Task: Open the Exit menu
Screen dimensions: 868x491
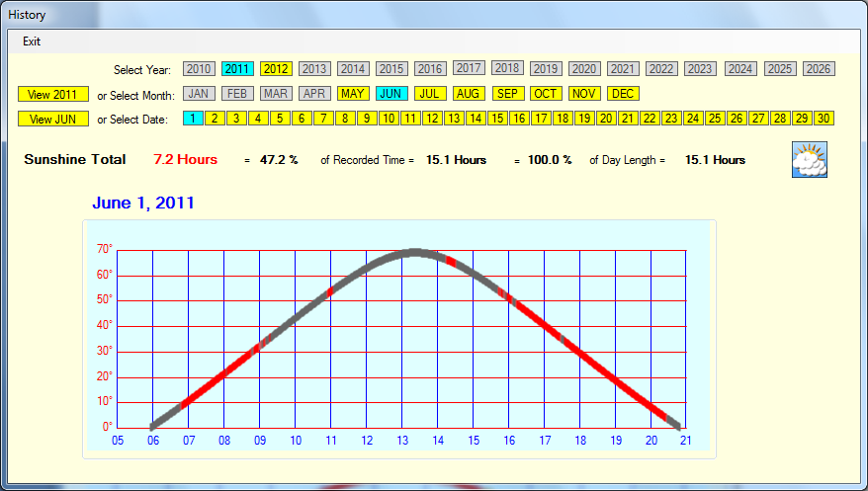Action: pos(32,41)
